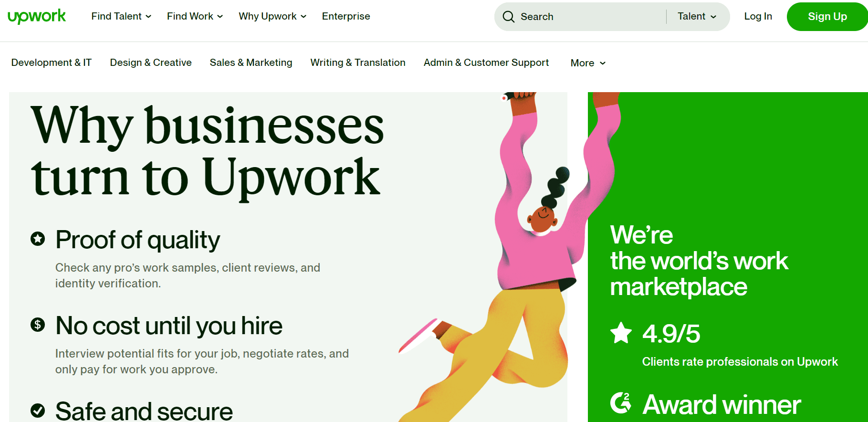The image size is (868, 422).
Task: Click the Log In link
Action: pyautogui.click(x=758, y=16)
